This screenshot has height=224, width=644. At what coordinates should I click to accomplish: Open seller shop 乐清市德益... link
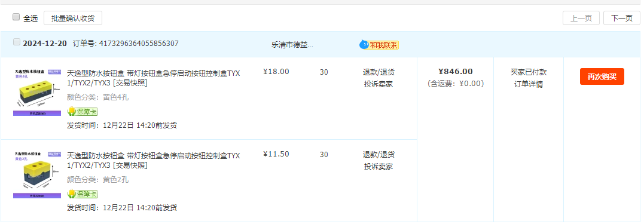click(x=292, y=45)
